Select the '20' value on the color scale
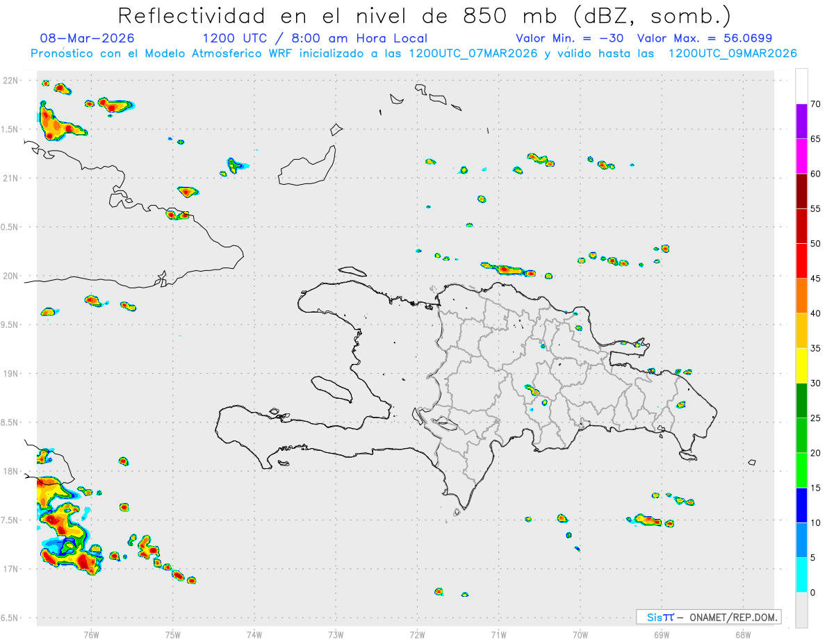The image size is (834, 644). (816, 453)
